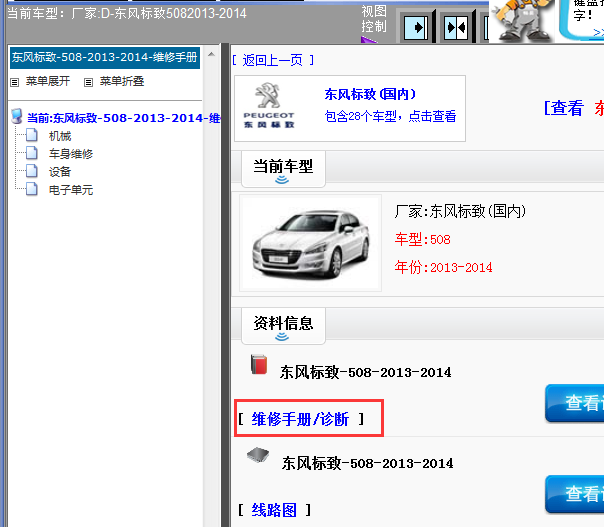Click the mechanic mascot image
Screen dimensions: 604x527
click(522, 20)
